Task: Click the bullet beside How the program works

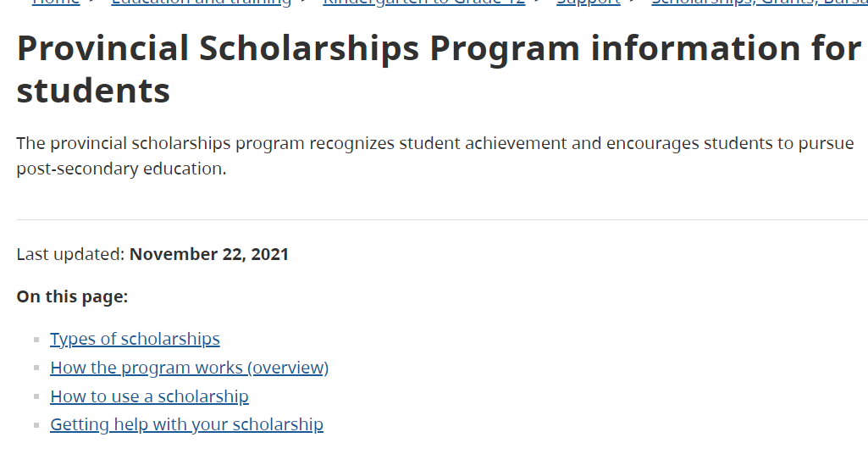Action: (x=36, y=368)
